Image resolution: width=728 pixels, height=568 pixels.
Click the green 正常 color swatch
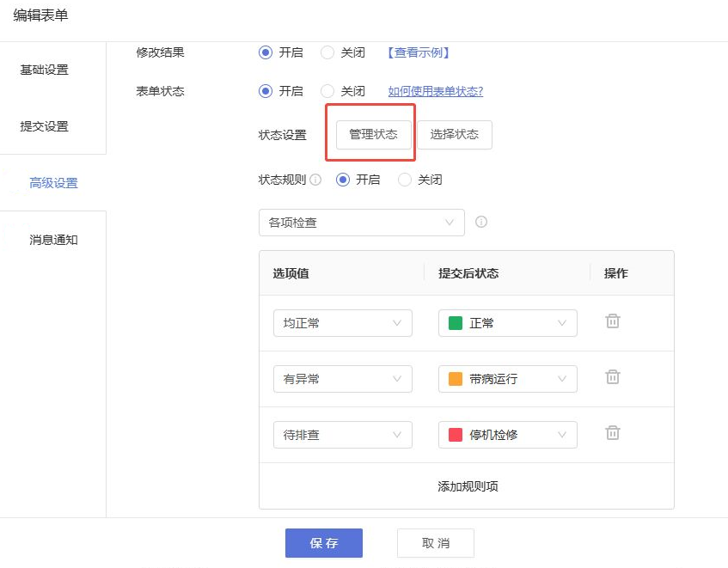coord(456,323)
